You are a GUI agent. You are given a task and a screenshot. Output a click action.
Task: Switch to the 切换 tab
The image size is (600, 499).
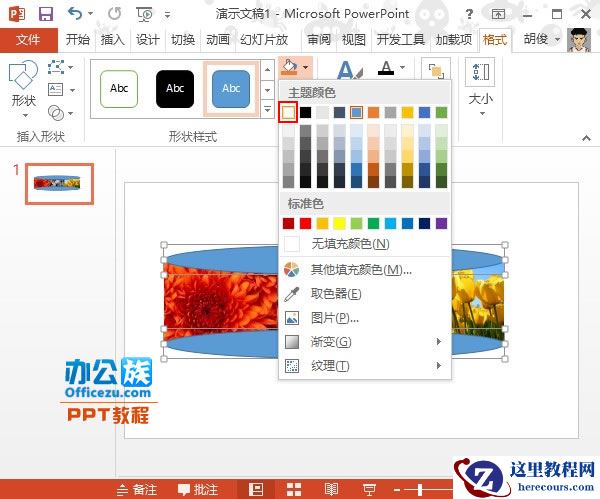(x=183, y=39)
